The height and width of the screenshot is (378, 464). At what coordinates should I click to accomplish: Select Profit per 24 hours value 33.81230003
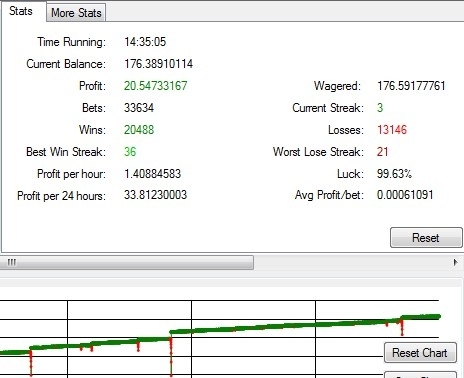click(155, 195)
